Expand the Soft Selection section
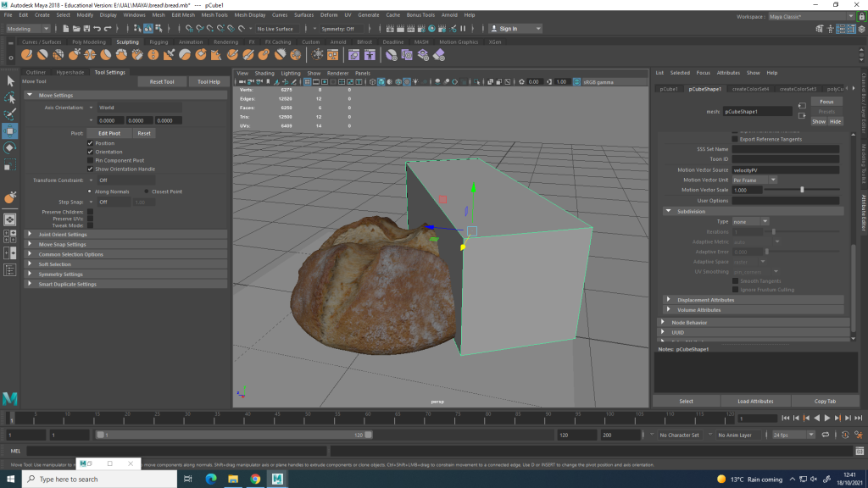The width and height of the screenshot is (868, 488). pyautogui.click(x=54, y=264)
